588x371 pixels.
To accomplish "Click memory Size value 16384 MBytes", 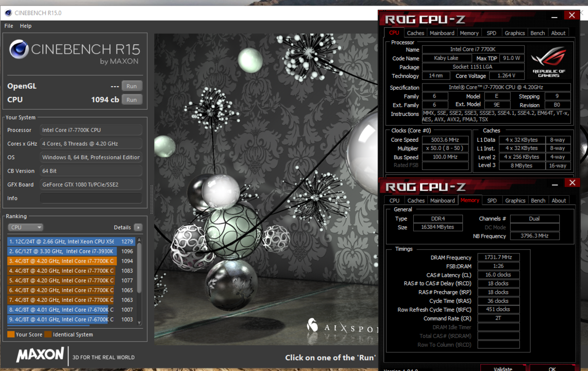I will [x=438, y=227].
